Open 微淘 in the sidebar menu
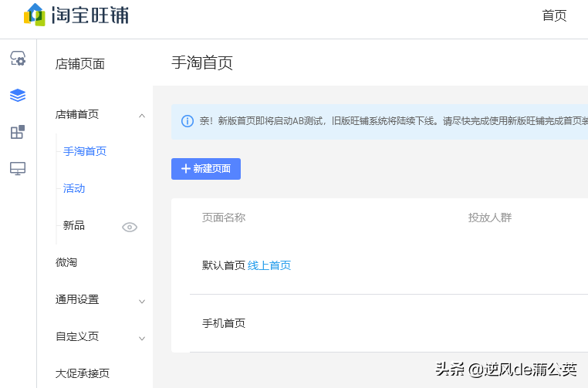The width and height of the screenshot is (588, 388). [x=66, y=262]
